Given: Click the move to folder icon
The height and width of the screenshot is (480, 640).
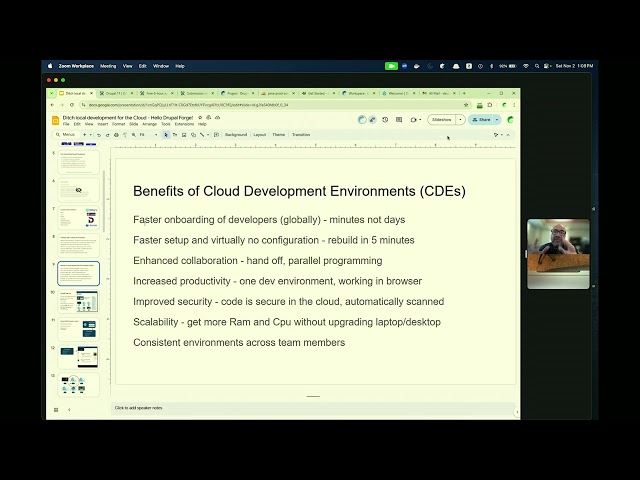Looking at the screenshot, I should (x=209, y=118).
